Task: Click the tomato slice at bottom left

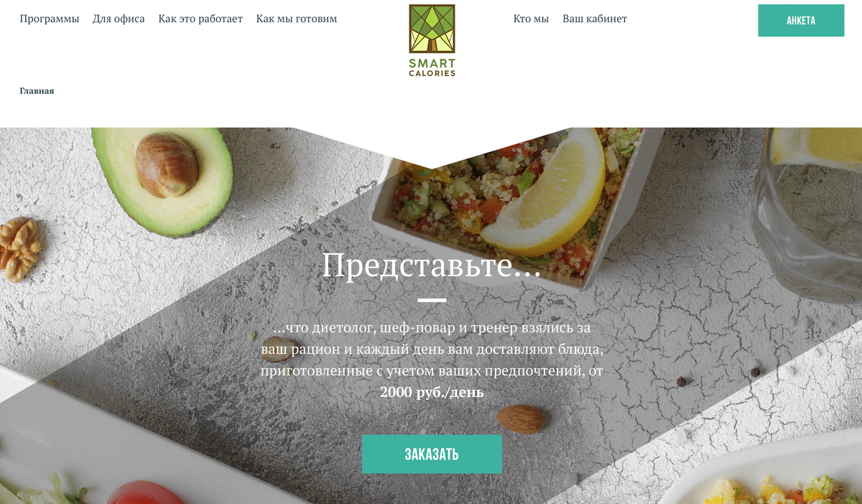Action: click(x=149, y=493)
